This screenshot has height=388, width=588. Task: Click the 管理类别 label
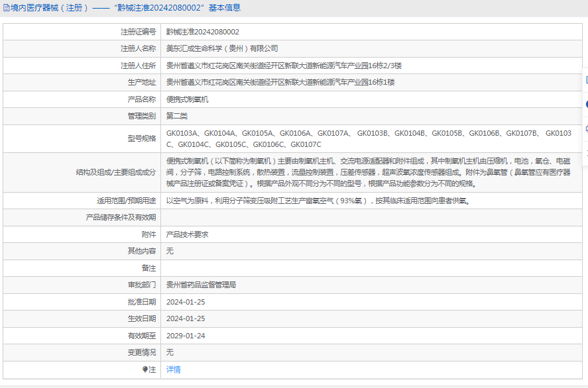tap(142, 116)
